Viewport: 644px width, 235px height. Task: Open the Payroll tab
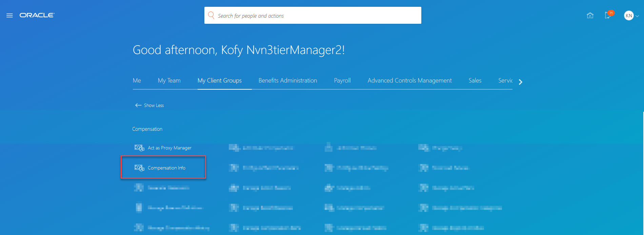[342, 80]
